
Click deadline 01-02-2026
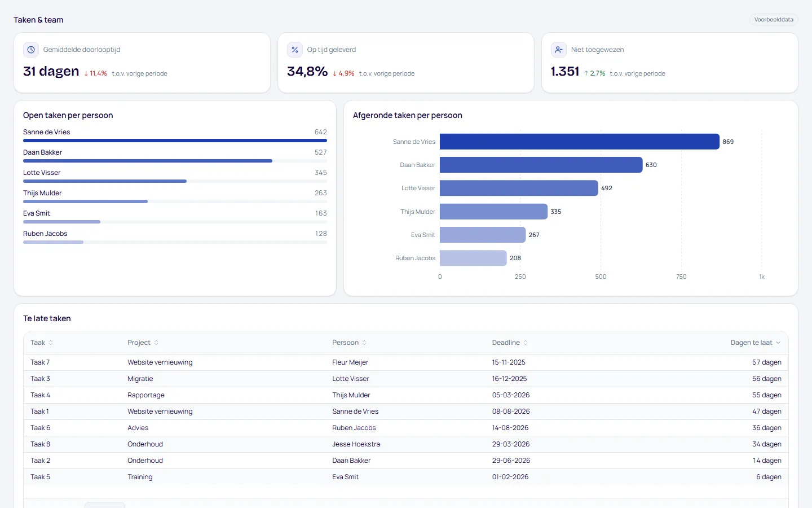[x=510, y=477]
